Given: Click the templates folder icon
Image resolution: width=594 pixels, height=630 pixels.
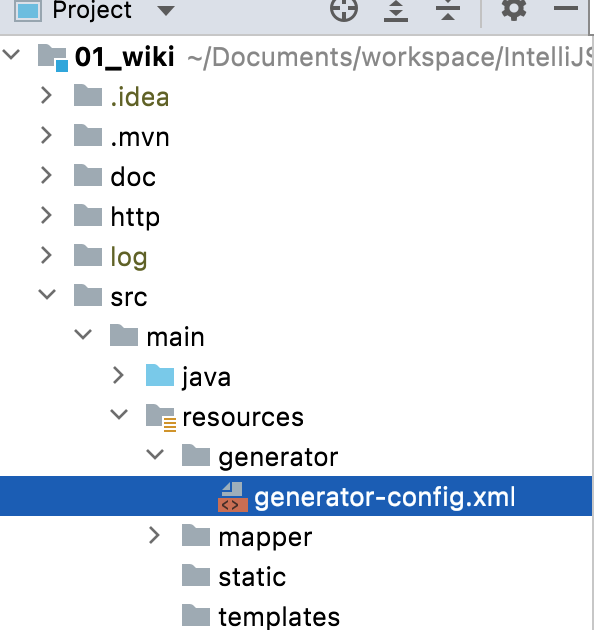Looking at the screenshot, I should coord(196,615).
